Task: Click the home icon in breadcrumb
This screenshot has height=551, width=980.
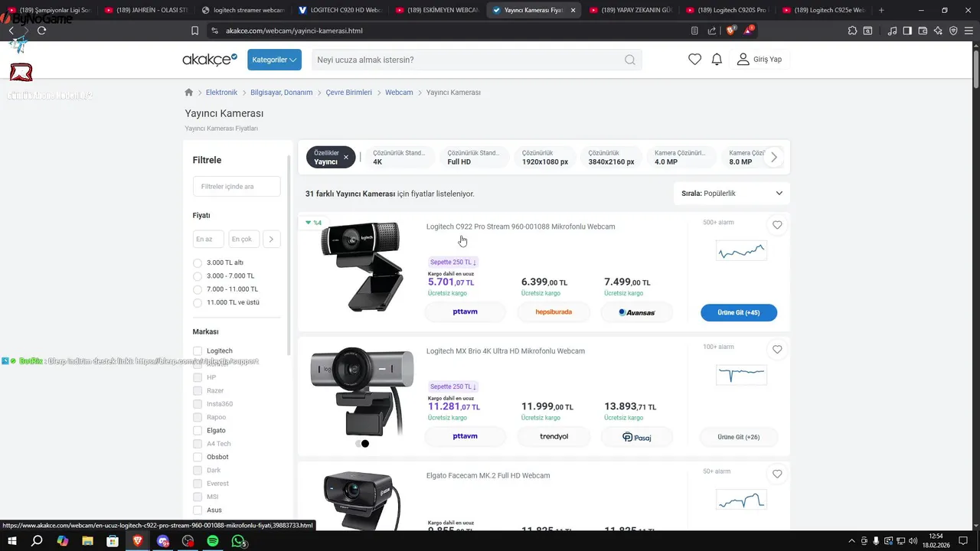Action: (189, 93)
